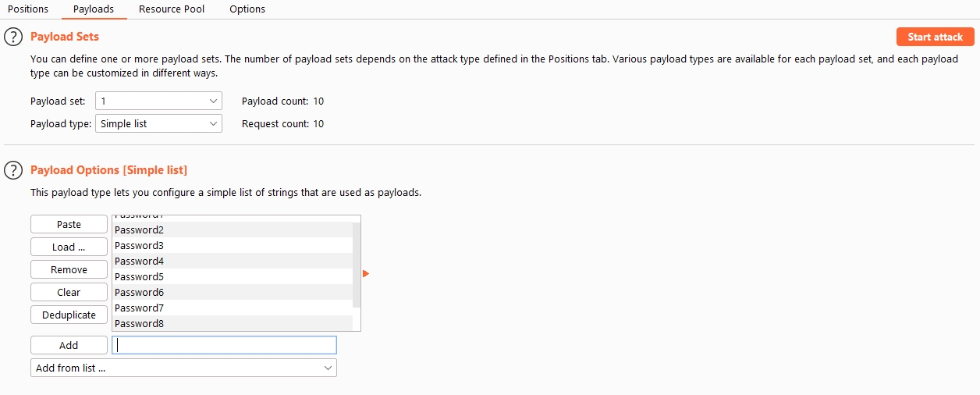Expand the Payload type dropdown
Screen dimensions: 980x395
158,123
